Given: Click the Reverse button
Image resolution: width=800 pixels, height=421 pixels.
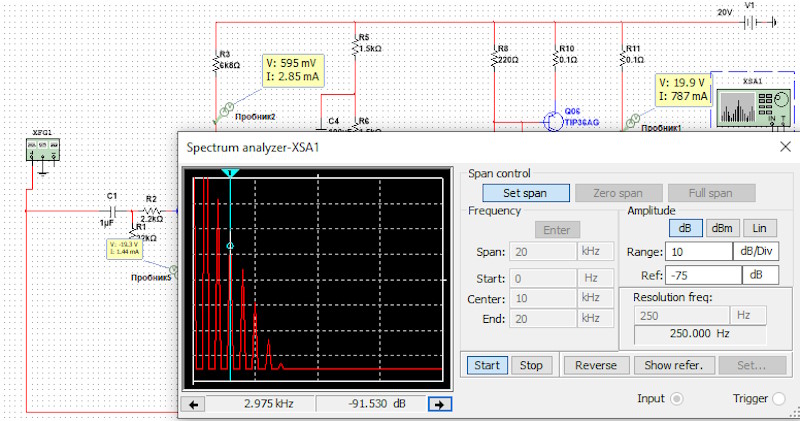Looking at the screenshot, I should click(595, 365).
